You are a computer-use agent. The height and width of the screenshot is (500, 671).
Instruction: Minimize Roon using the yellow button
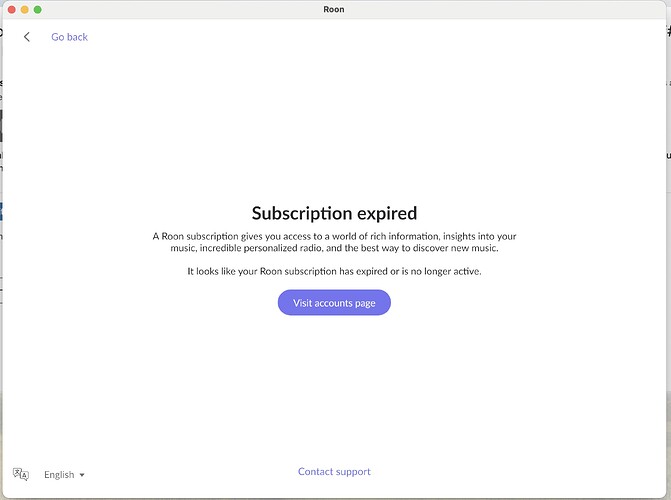pyautogui.click(x=25, y=9)
